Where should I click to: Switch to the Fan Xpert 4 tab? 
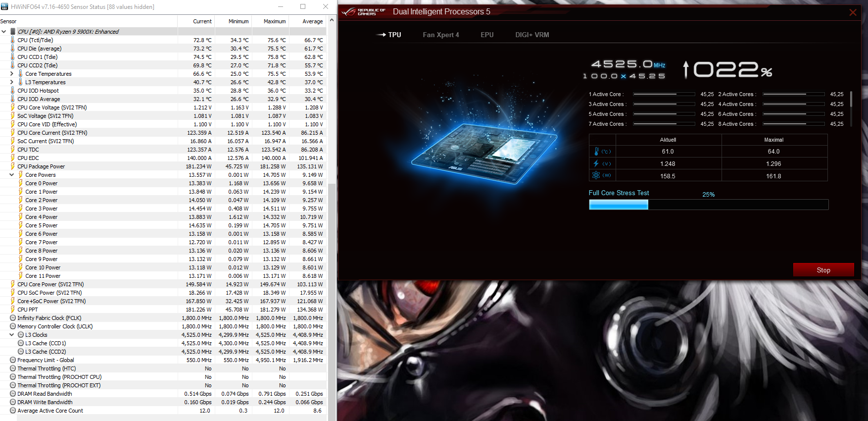(440, 35)
